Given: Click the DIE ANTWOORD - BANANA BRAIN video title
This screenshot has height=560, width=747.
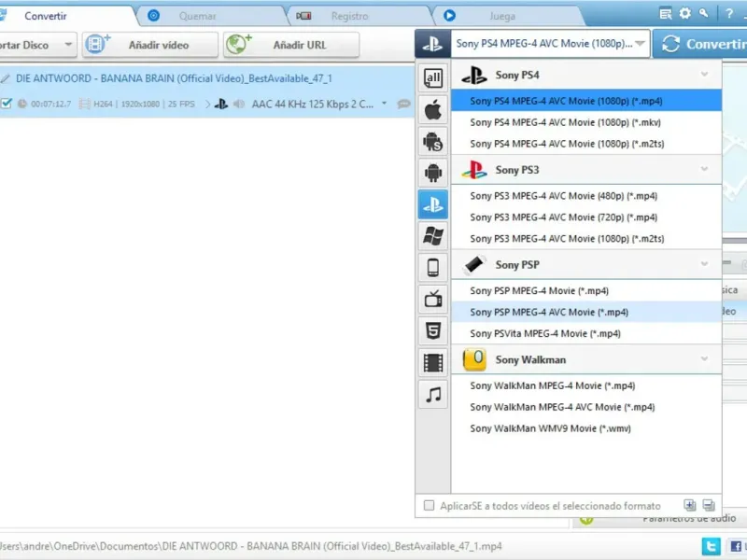Looking at the screenshot, I should coord(174,78).
